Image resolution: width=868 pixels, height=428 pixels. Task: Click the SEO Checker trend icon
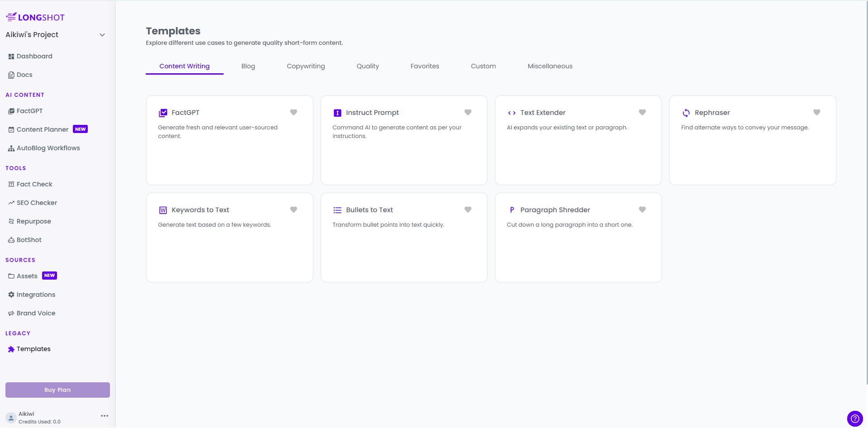click(x=11, y=203)
